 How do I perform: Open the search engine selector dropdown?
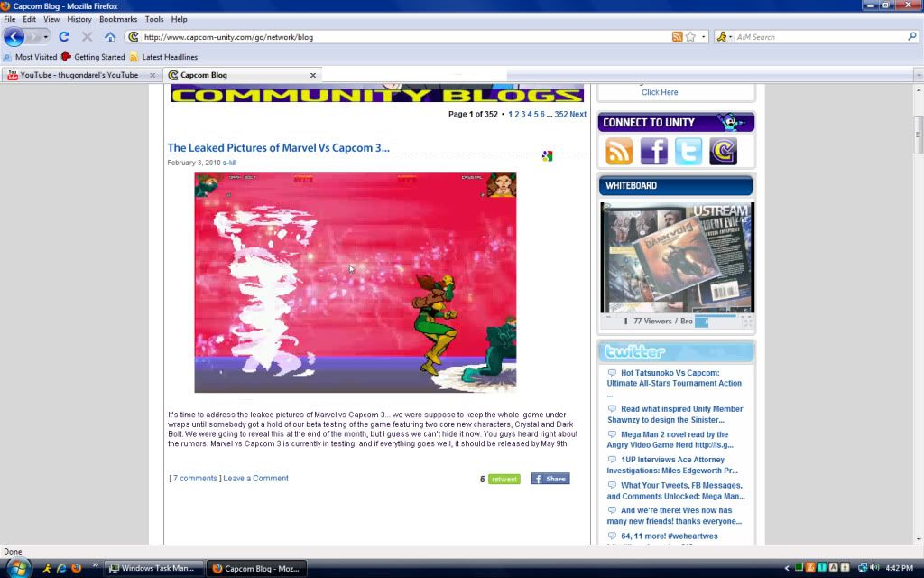point(731,36)
